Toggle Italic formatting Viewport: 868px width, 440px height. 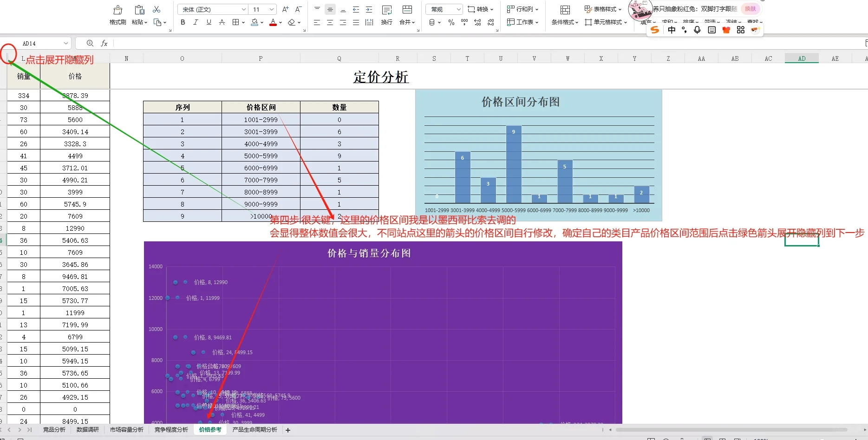coord(196,22)
